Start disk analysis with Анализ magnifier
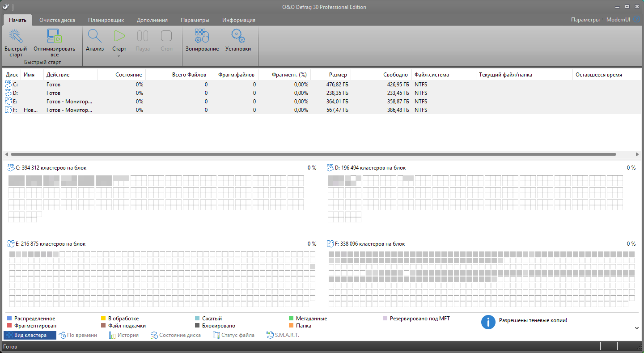The image size is (644, 353). pos(95,37)
